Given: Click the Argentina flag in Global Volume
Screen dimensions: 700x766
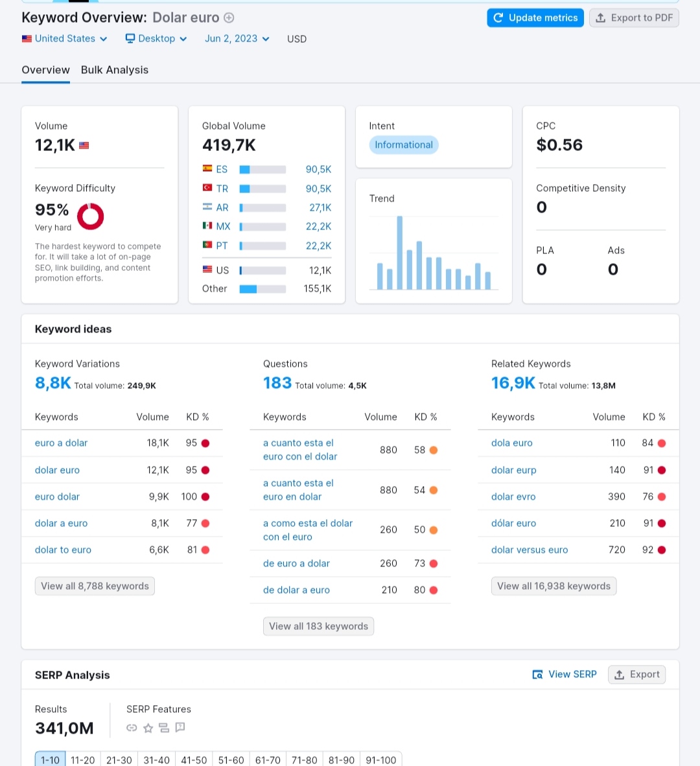Looking at the screenshot, I should pyautogui.click(x=207, y=207).
